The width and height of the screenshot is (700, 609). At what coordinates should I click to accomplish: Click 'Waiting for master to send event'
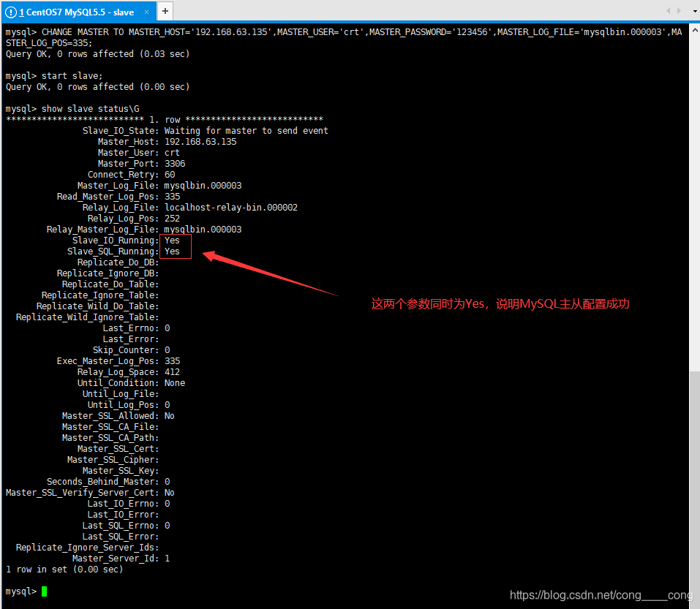[246, 131]
